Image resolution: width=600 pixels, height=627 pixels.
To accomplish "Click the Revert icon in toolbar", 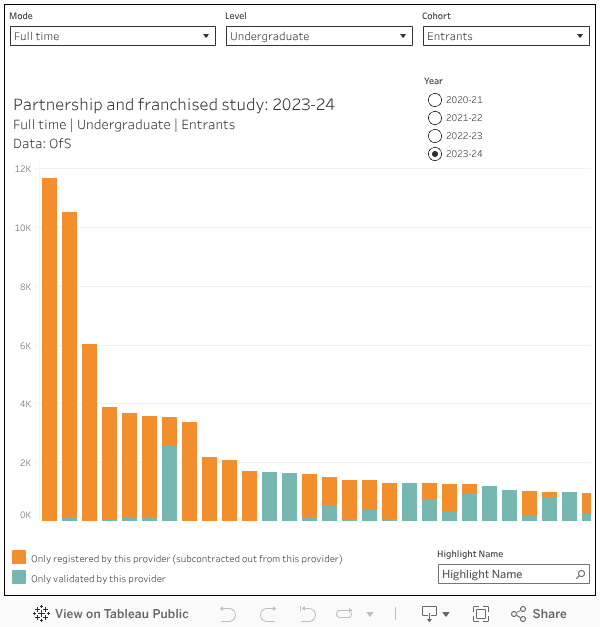I will [308, 614].
